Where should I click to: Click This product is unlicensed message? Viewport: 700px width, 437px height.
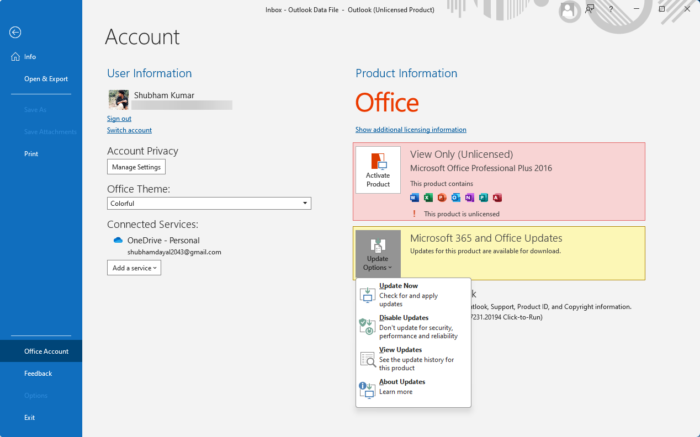462,214
